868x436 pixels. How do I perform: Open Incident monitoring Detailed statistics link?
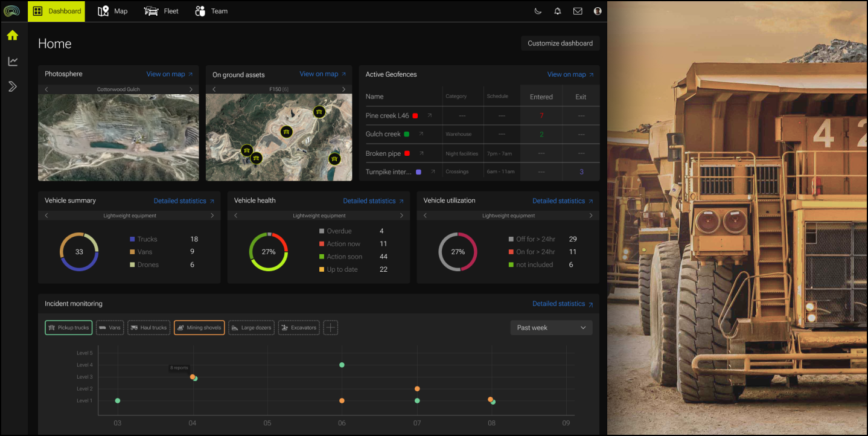(563, 304)
